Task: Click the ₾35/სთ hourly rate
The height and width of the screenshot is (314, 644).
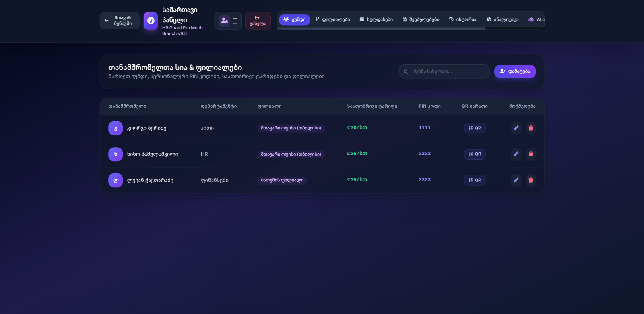Action: [357, 180]
